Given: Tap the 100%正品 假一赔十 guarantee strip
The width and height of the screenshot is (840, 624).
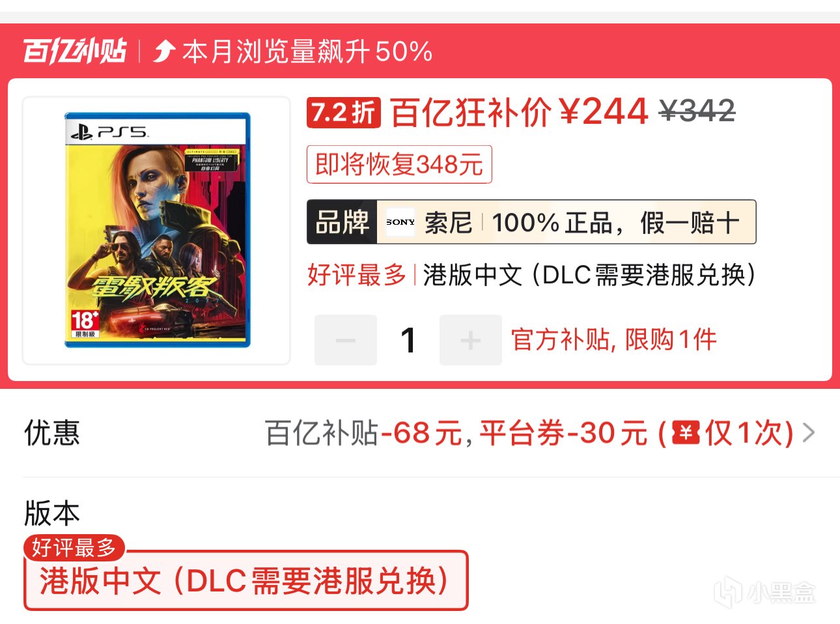Looking at the screenshot, I should [615, 222].
